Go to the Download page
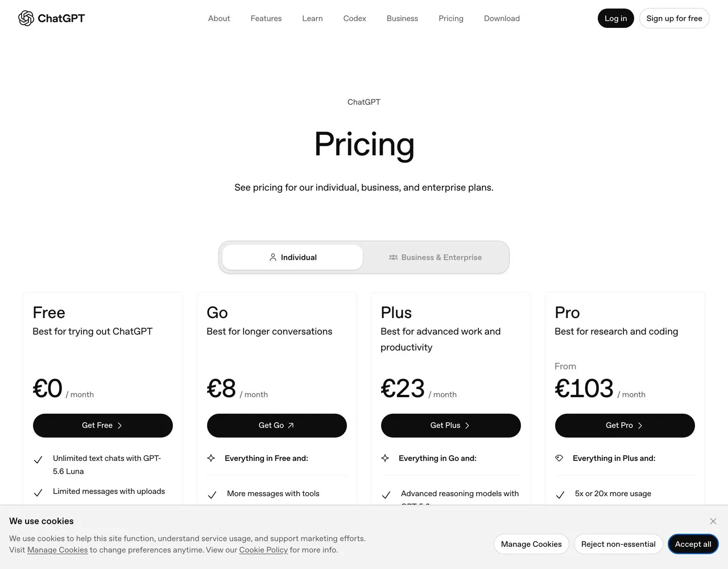Image resolution: width=728 pixels, height=569 pixels. click(x=502, y=18)
